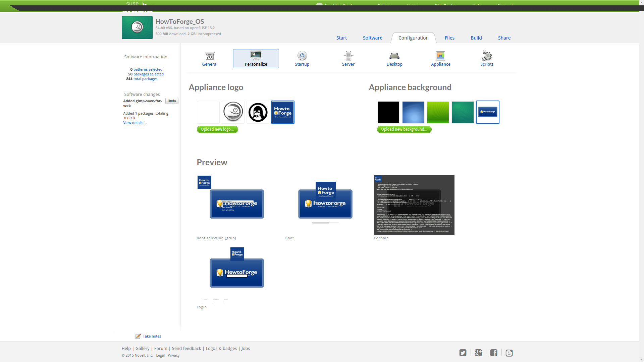Open the footer Help link

tap(126, 349)
